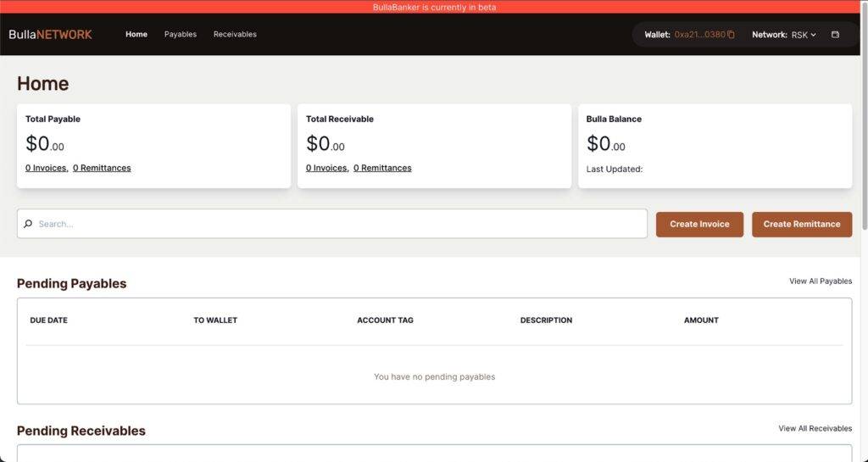Screen dimensions: 868x462
Task: Click the AMOUNT column header
Action: click(x=701, y=320)
